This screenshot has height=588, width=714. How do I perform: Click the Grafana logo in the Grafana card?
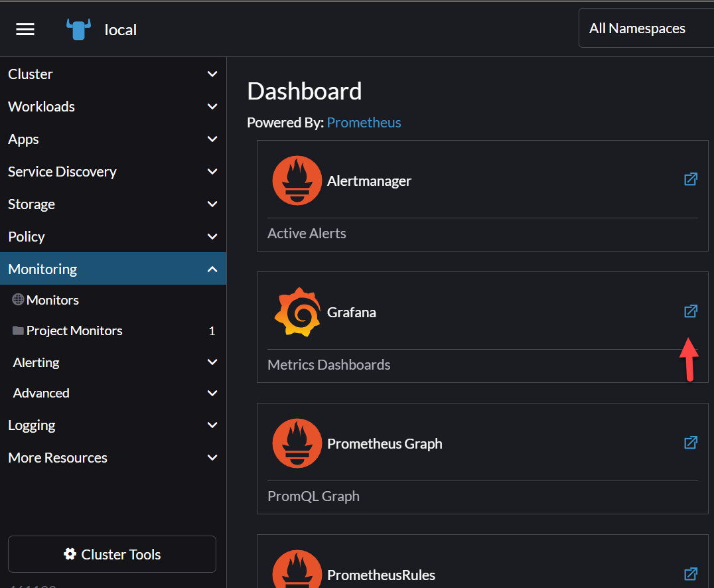coord(297,312)
